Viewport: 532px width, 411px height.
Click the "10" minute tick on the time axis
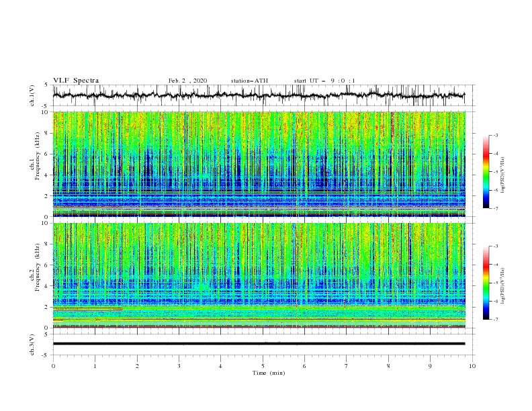click(x=472, y=366)
